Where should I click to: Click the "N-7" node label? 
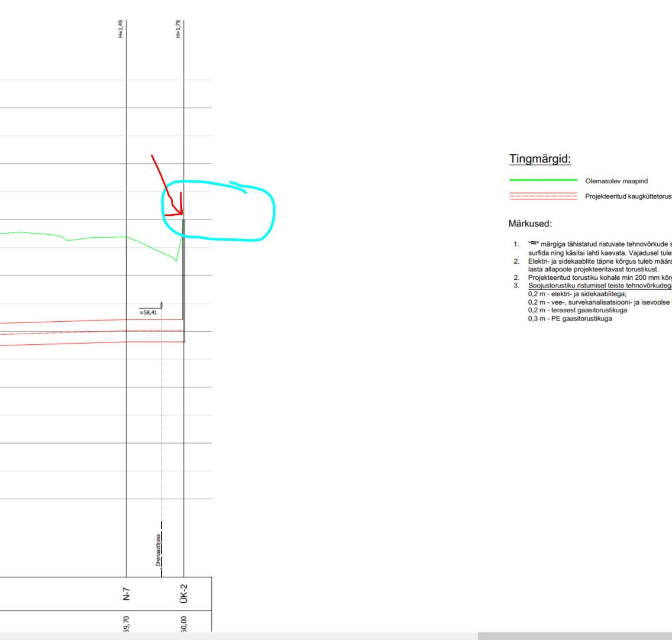click(126, 594)
